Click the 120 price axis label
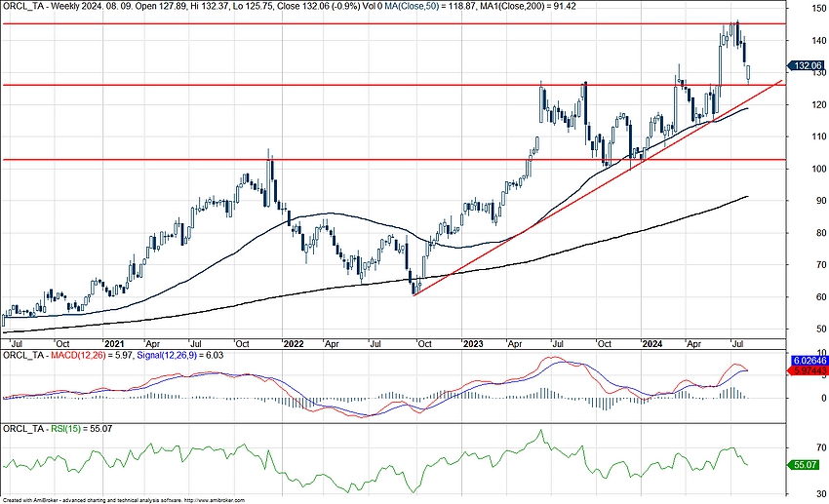Viewport: 829px width, 504px height. pos(820,105)
